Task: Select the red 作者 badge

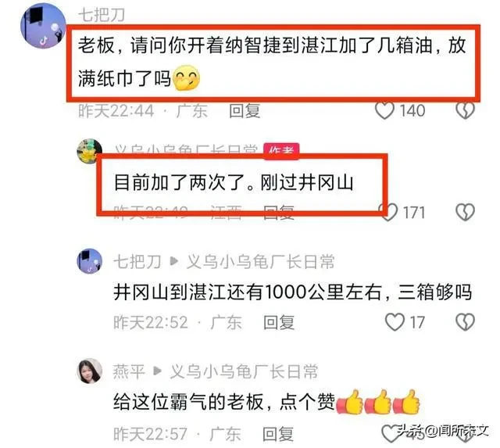Action: [x=281, y=150]
